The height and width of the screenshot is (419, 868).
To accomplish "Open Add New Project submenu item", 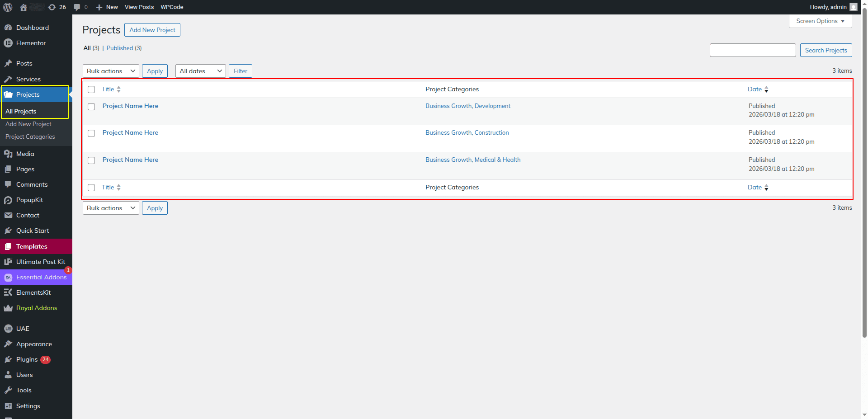I will point(28,124).
